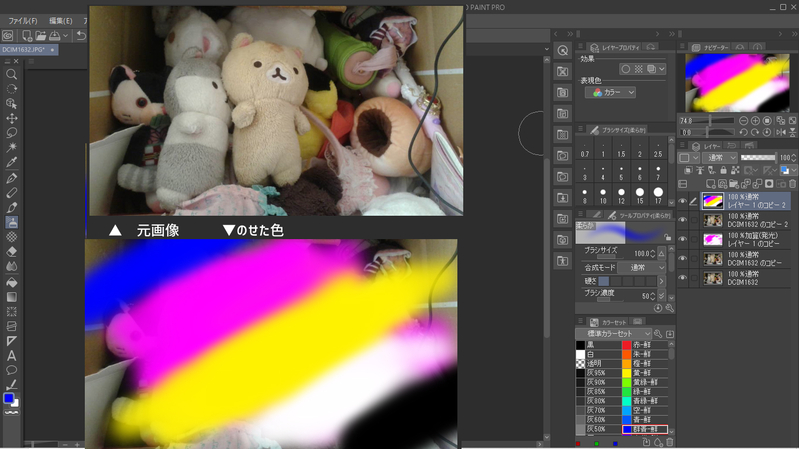Viewport: 799px width, 449px height.
Task: Expand ブラシ濃度 settings chevron
Action: (661, 296)
